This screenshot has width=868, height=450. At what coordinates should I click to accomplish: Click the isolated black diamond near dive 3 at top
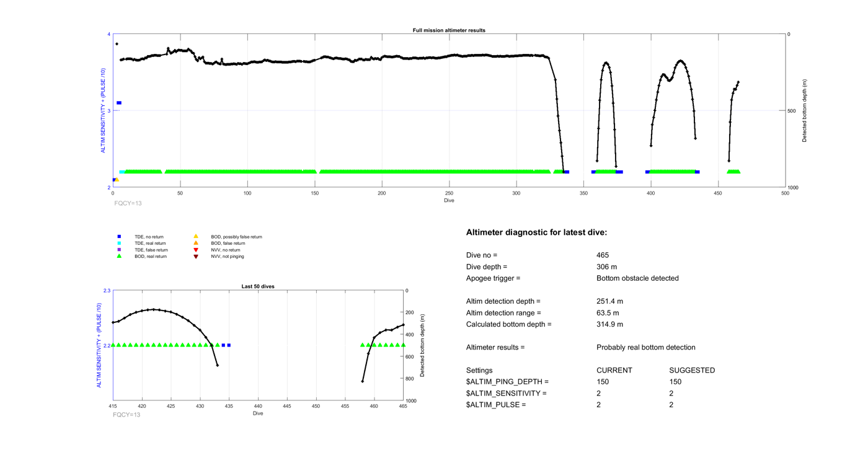(117, 44)
